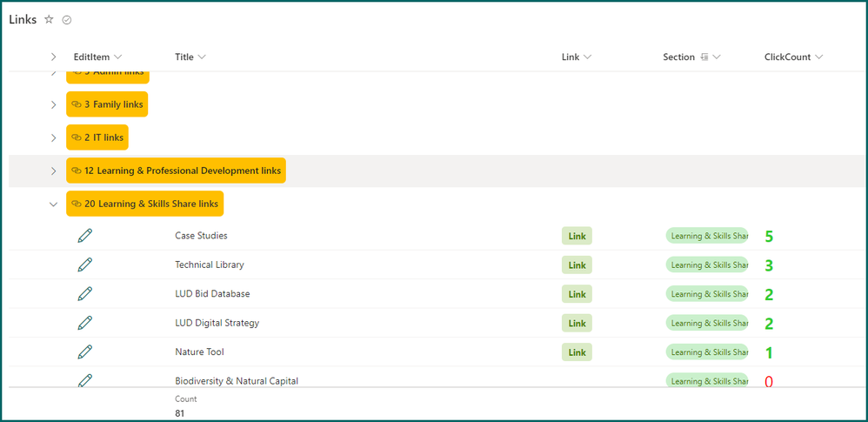Image resolution: width=868 pixels, height=422 pixels.
Task: Open the Nature Tool Link button
Action: [x=577, y=352]
